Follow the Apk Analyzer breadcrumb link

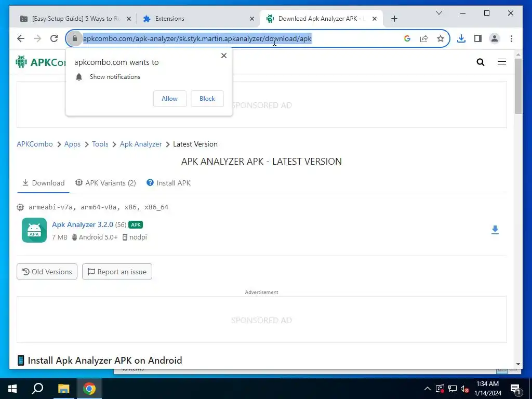pyautogui.click(x=140, y=144)
